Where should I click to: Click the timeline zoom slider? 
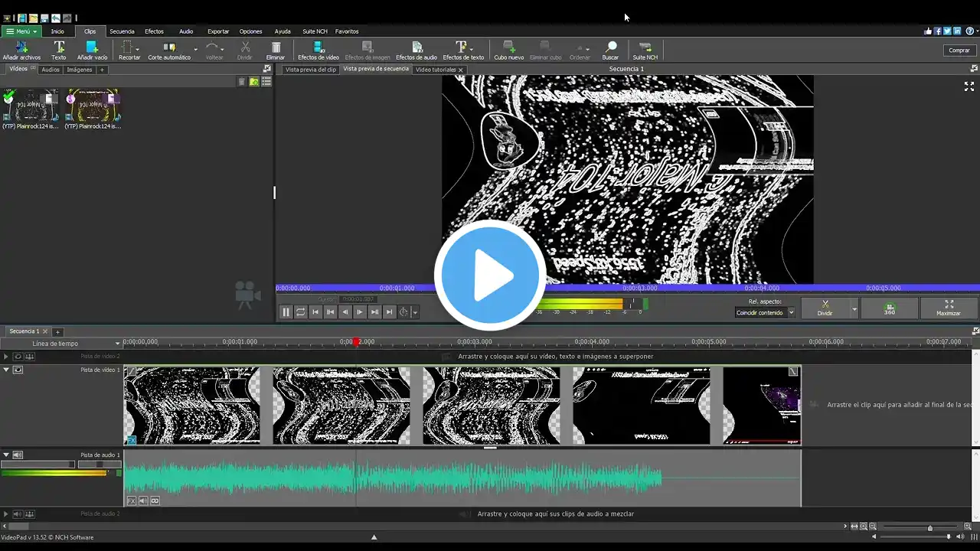pos(929,527)
